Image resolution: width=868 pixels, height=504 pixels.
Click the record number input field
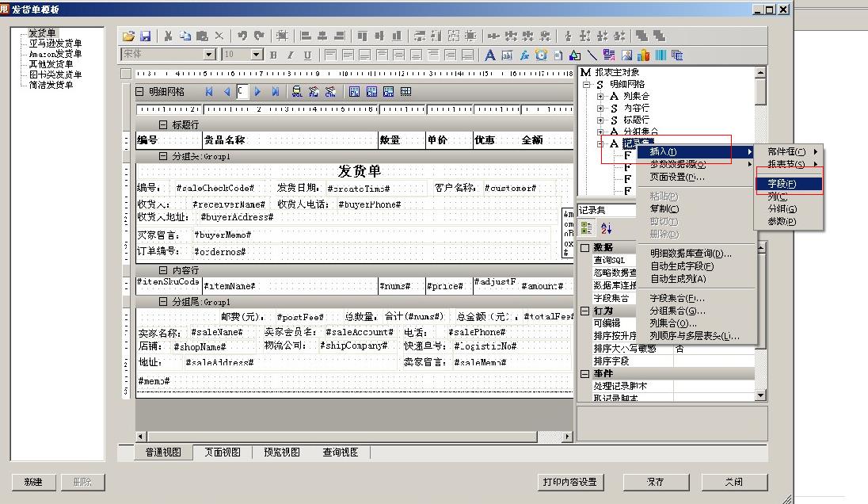pyautogui.click(x=242, y=92)
